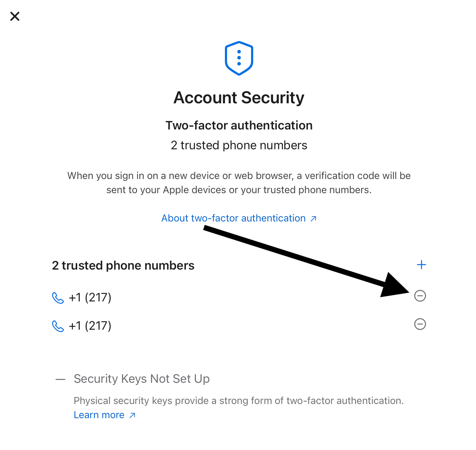Screen dimensions: 476x450
Task: Click the Physical security keys description text
Action: point(239,401)
